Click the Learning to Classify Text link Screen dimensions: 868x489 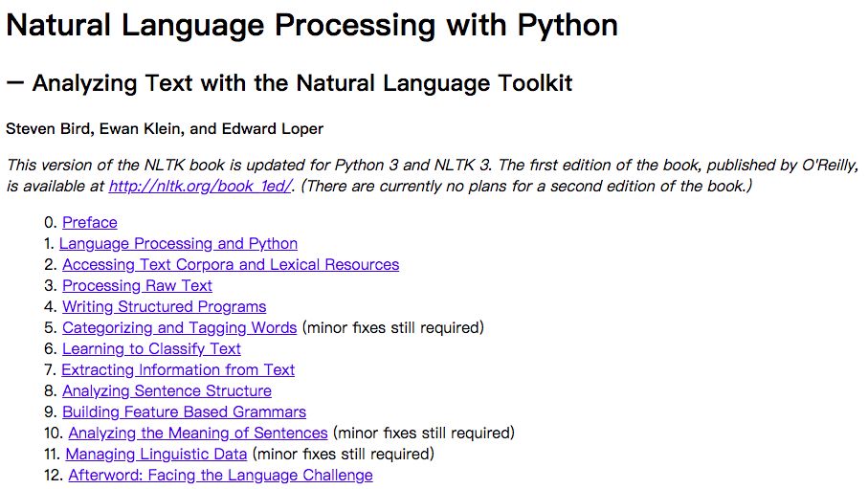tap(151, 349)
